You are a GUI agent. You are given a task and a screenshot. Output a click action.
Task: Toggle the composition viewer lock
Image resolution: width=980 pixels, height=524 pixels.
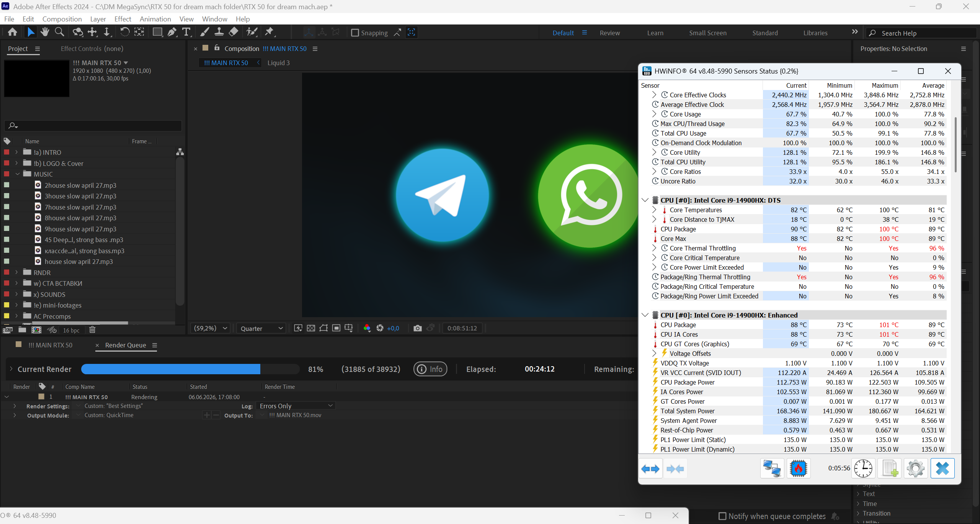pyautogui.click(x=217, y=48)
